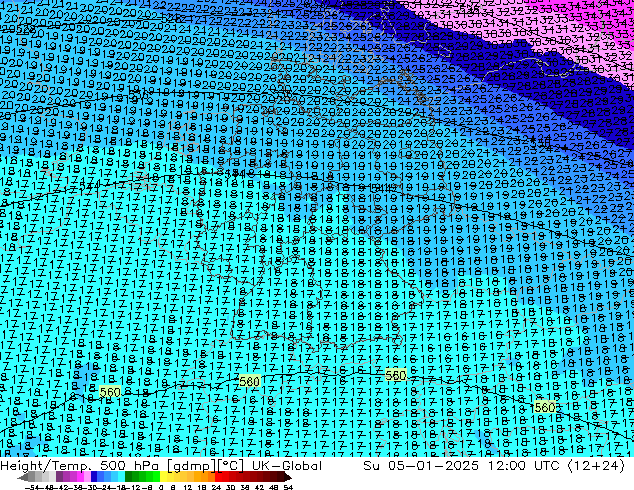Viewport: 634px width, 490px height.
Task: Click the dark blue colorbar segment above -30
Action: tap(94, 478)
